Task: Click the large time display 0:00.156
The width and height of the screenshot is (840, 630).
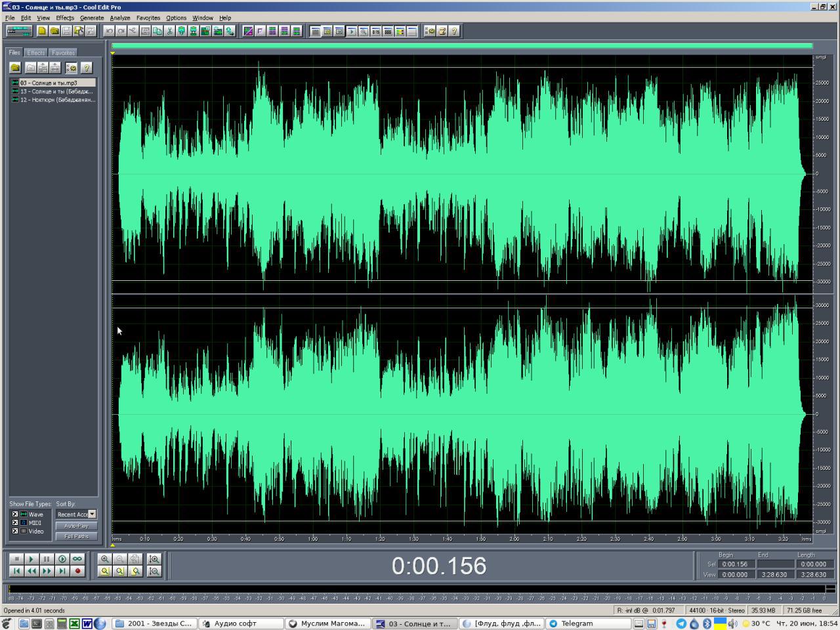Action: [439, 566]
